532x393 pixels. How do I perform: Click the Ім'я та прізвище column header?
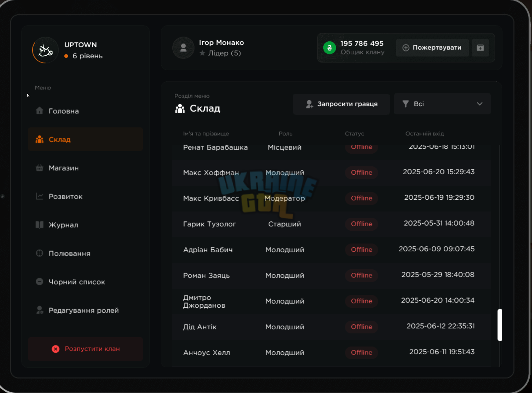click(206, 134)
